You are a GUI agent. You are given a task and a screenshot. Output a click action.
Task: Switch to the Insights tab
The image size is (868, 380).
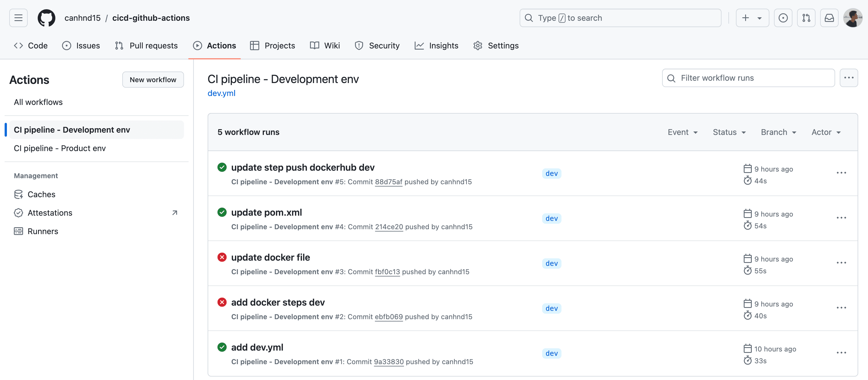click(x=436, y=46)
